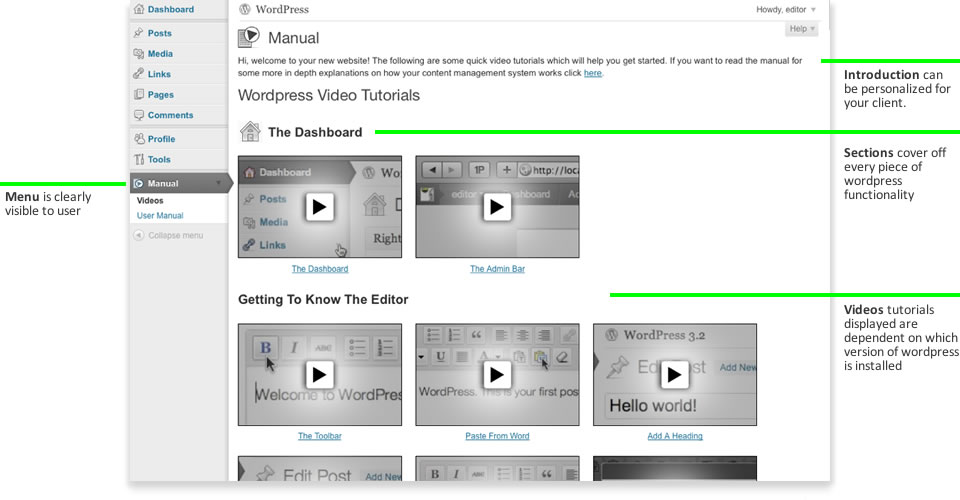This screenshot has height=500, width=960.
Task: Click the Collapse menu arrow icon
Action: point(139,235)
